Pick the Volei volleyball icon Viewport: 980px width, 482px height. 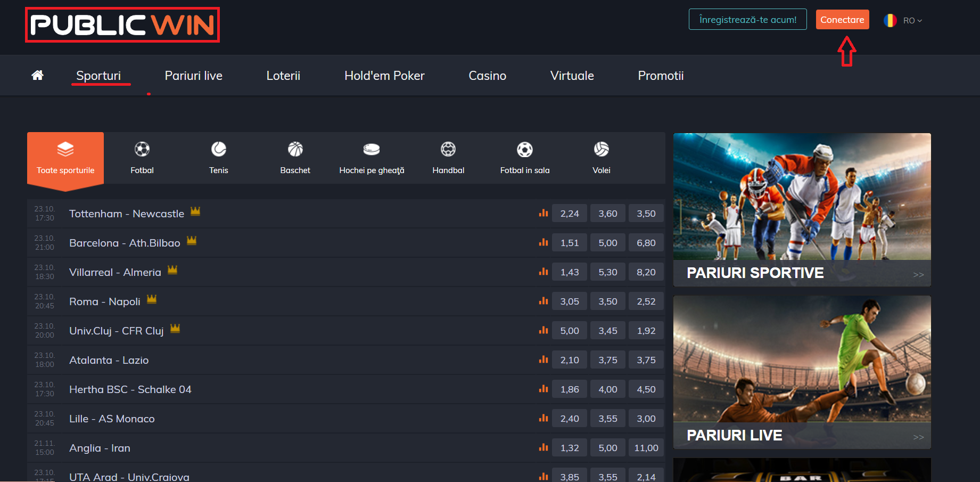[602, 149]
